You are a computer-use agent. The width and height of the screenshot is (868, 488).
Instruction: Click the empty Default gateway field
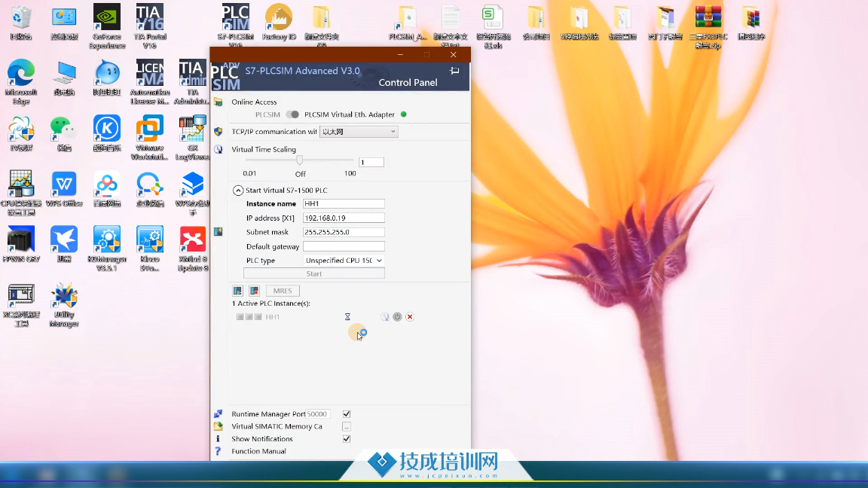click(x=344, y=246)
